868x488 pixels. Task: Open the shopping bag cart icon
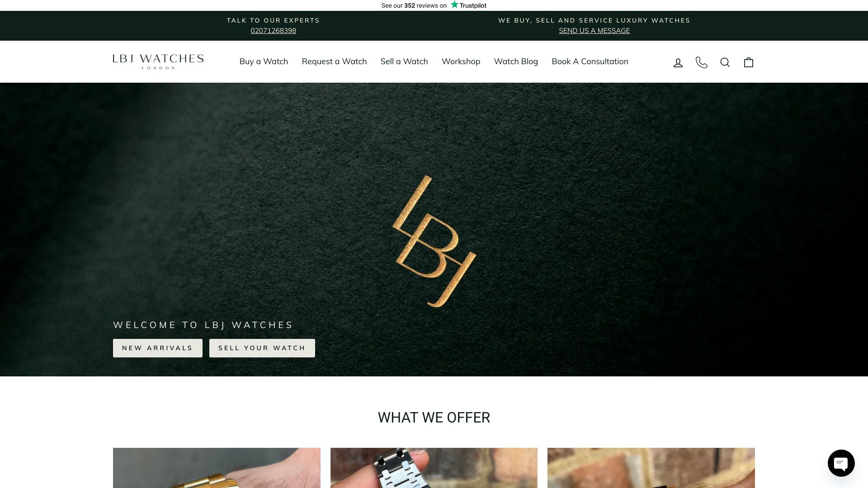749,62
